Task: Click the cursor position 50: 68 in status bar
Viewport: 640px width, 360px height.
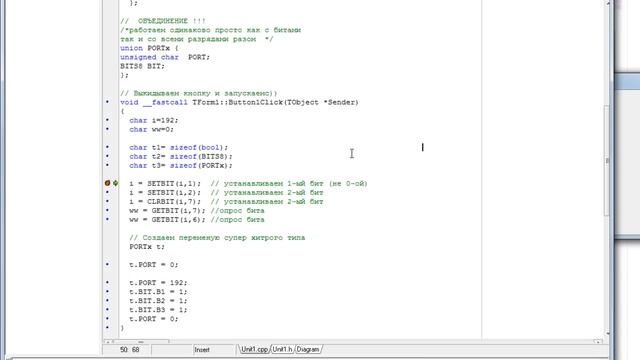Action: [x=129, y=350]
